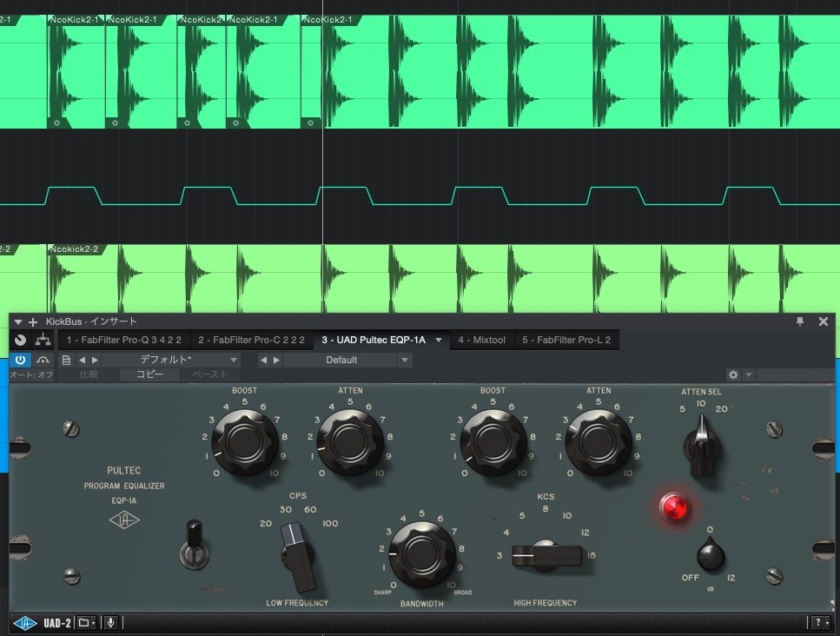This screenshot has width=840, height=636.
Task: Select the UAD Pultec EQP-1A tab
Action: pos(374,340)
